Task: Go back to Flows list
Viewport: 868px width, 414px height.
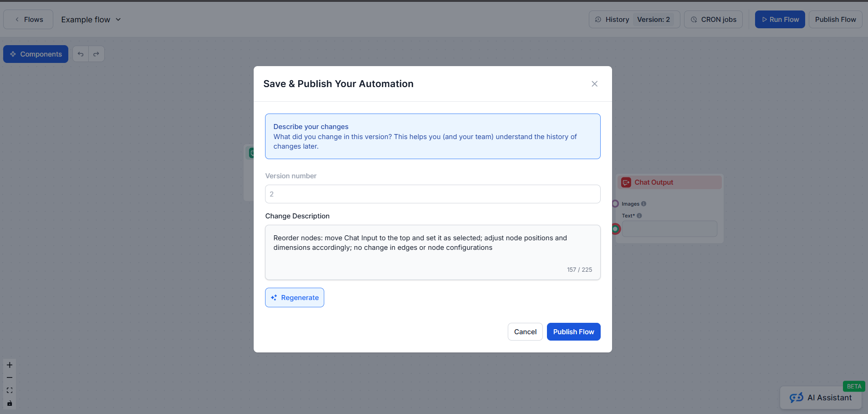Action: coord(28,19)
